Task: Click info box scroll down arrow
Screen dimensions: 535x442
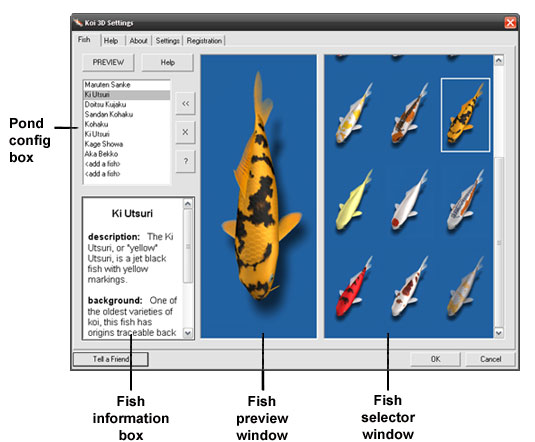Action: [x=188, y=332]
